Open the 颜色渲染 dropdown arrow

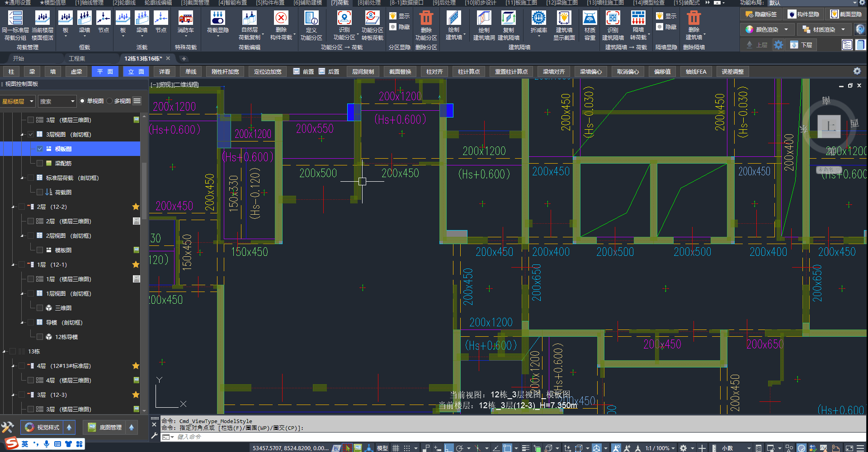(x=786, y=30)
